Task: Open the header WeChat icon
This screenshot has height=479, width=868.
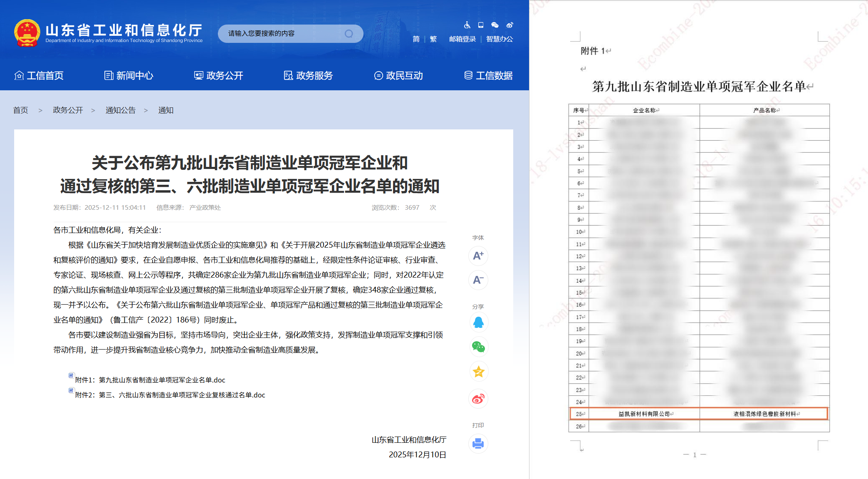Action: click(495, 25)
